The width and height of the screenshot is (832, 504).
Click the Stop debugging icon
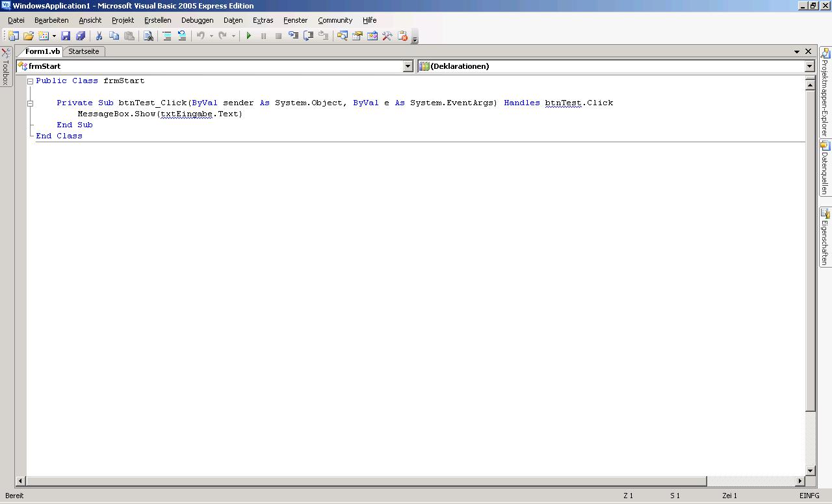click(x=278, y=36)
